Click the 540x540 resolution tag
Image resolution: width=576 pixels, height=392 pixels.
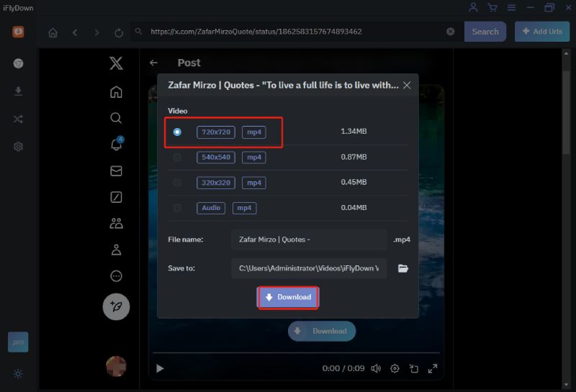pyautogui.click(x=216, y=158)
